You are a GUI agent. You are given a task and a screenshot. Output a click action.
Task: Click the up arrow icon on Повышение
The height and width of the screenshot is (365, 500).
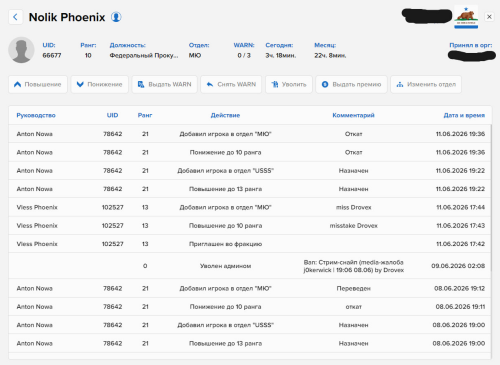(17, 84)
